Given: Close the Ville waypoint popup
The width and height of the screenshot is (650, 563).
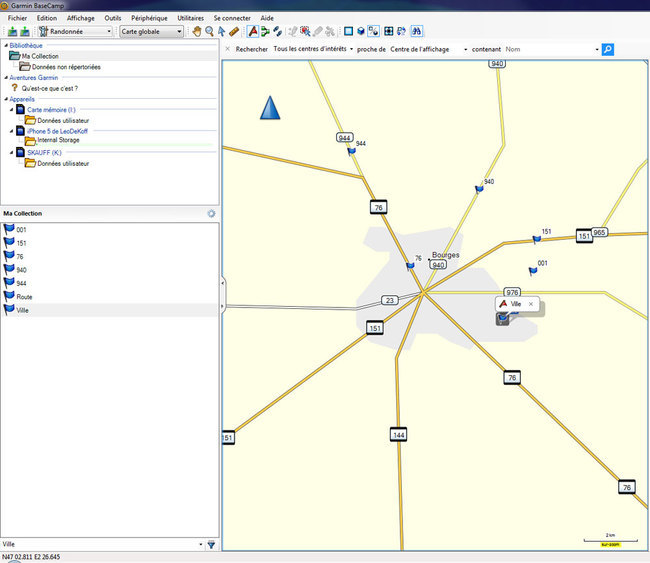Looking at the screenshot, I should (531, 304).
